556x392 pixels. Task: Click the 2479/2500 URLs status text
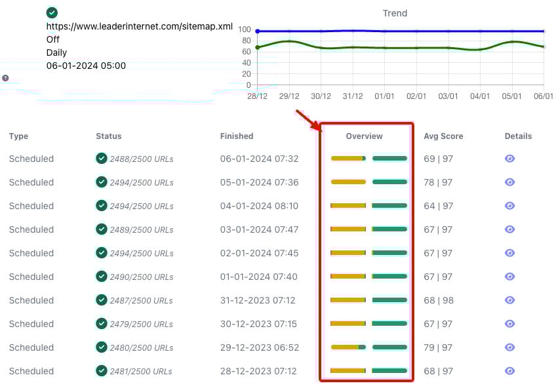(x=141, y=324)
